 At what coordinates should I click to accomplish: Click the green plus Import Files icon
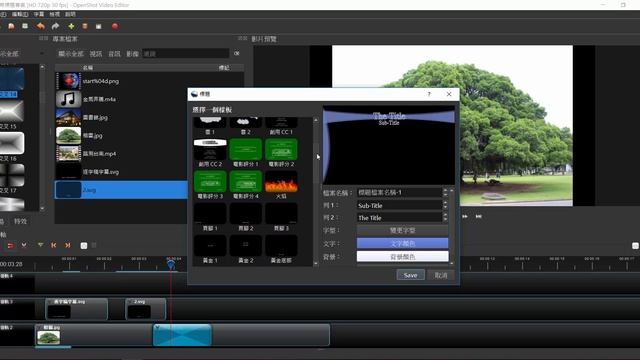(71, 26)
